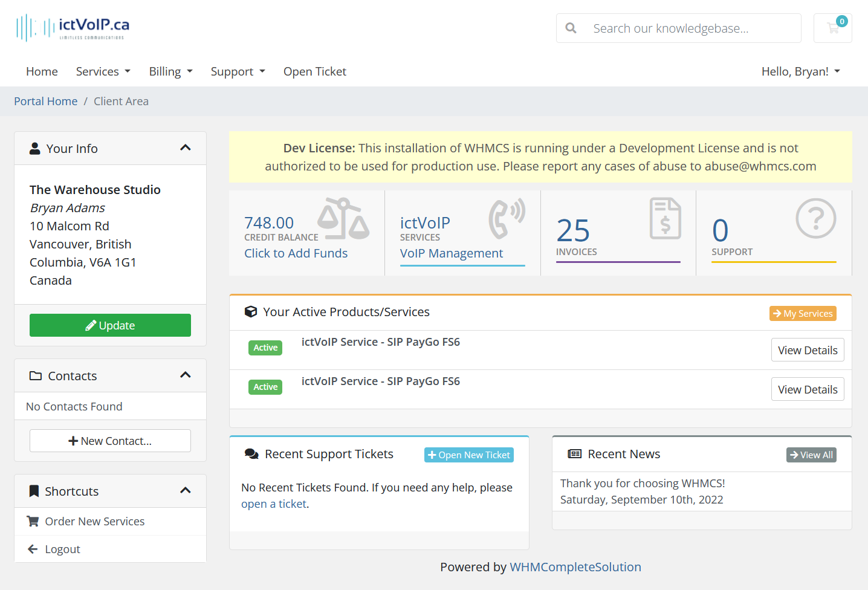The width and height of the screenshot is (868, 590).
Task: Click the phone handset icon in services tile
Action: point(507,219)
